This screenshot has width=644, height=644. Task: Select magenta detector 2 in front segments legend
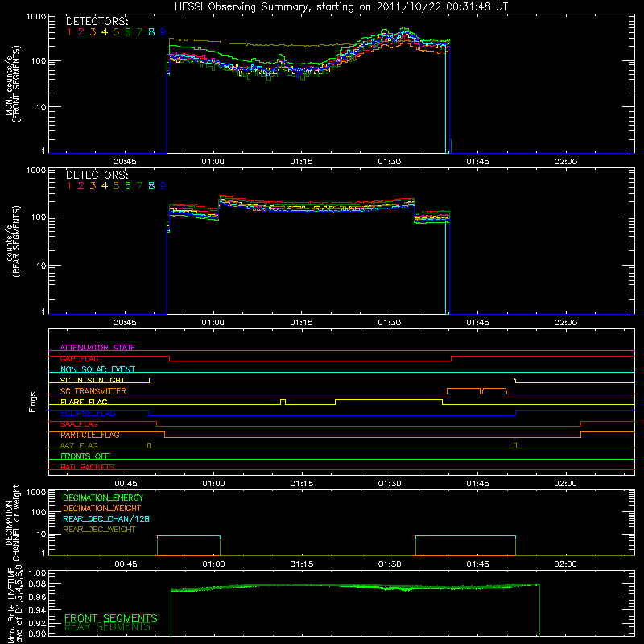click(x=81, y=32)
